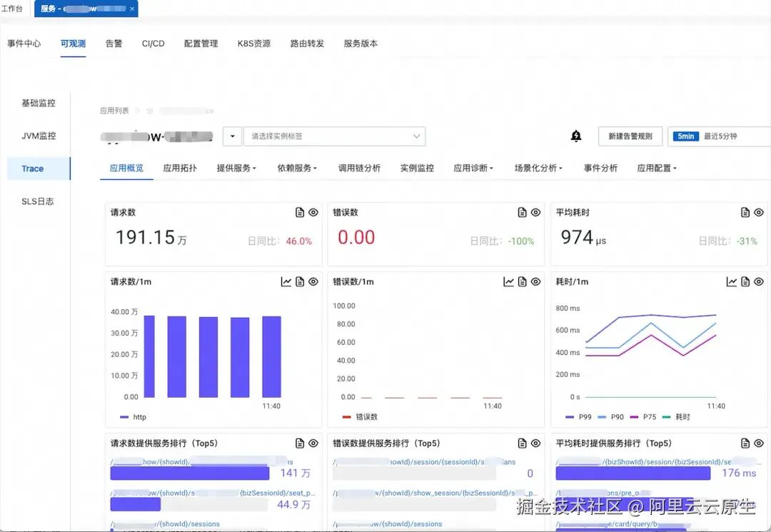Image resolution: width=771 pixels, height=532 pixels.
Task: Click the chart icon on 错误数/1m card
Action: click(x=509, y=281)
